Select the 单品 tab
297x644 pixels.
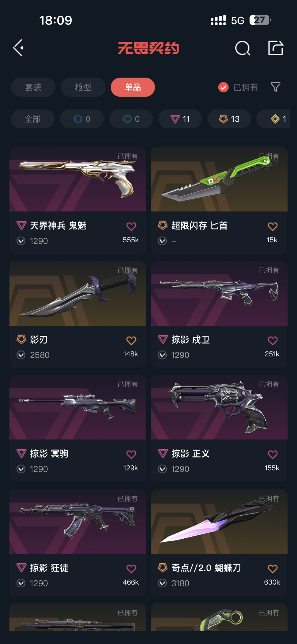(x=133, y=87)
